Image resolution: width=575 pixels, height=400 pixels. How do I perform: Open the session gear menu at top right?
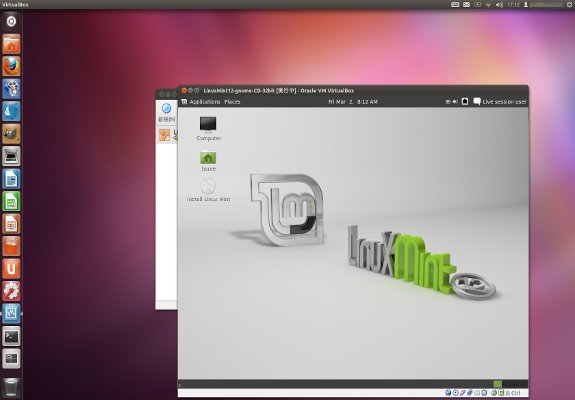click(x=569, y=4)
